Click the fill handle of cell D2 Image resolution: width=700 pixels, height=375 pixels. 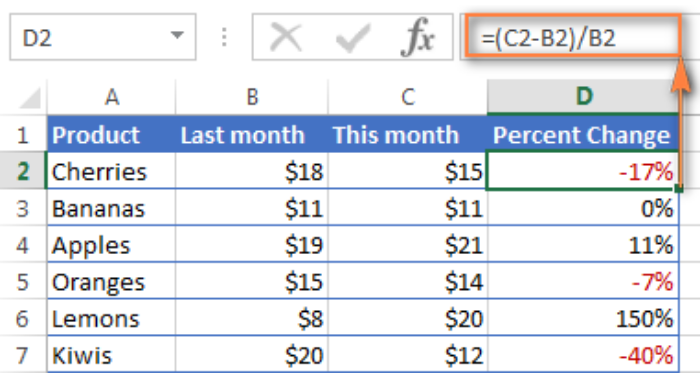point(679,189)
